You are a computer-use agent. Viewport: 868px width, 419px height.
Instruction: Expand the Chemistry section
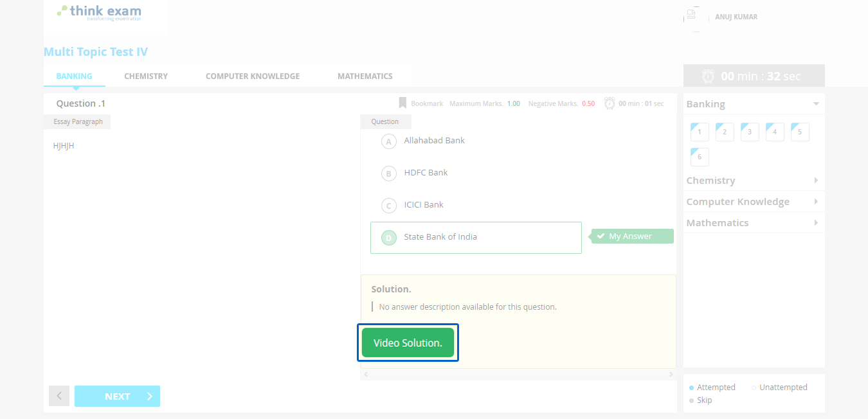754,181
